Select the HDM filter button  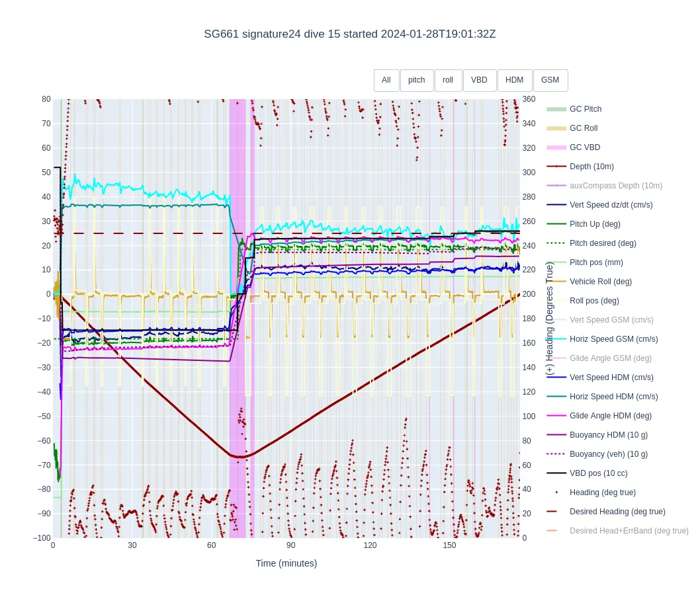pyautogui.click(x=514, y=80)
